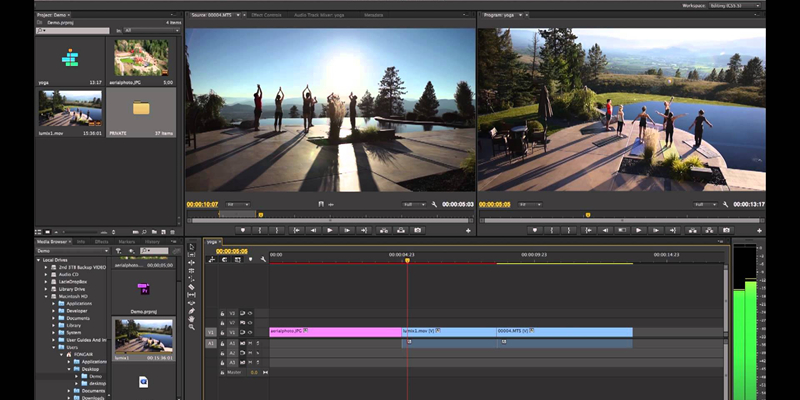
Task: Click the playhead marker on the timeline ruler
Action: [406, 260]
